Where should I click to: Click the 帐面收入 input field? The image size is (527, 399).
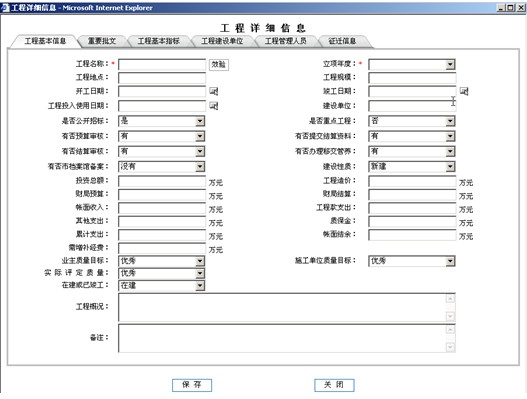point(162,208)
